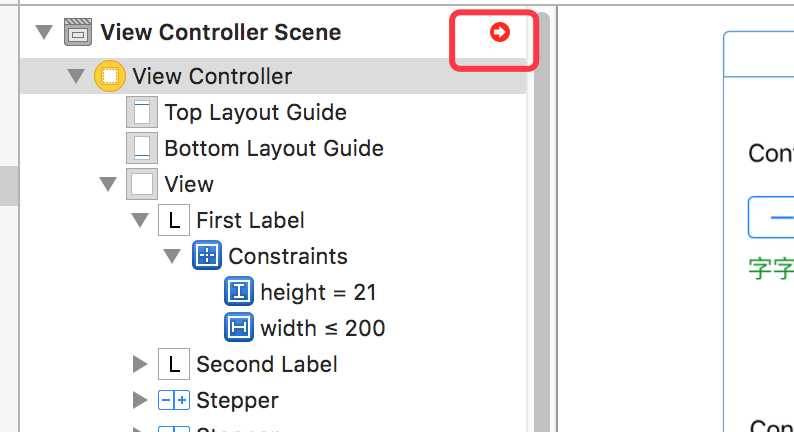794x432 pixels.
Task: Click the stepper control on the canvas
Action: click(771, 217)
